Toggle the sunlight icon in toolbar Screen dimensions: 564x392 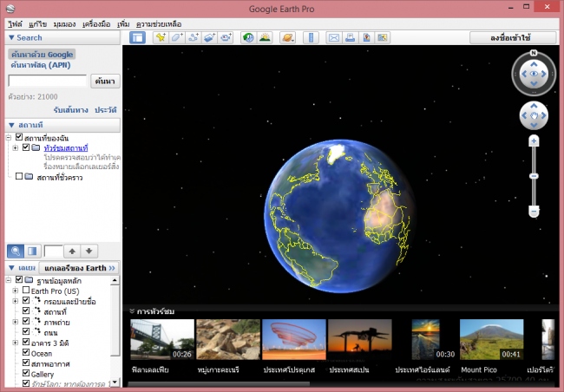click(x=265, y=37)
